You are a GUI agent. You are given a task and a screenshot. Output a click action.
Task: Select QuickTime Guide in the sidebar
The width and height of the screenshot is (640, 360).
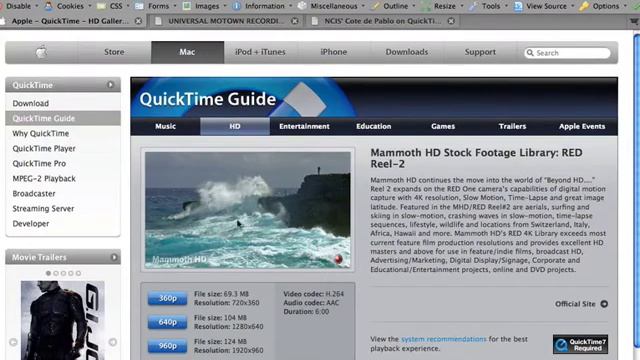click(63, 118)
